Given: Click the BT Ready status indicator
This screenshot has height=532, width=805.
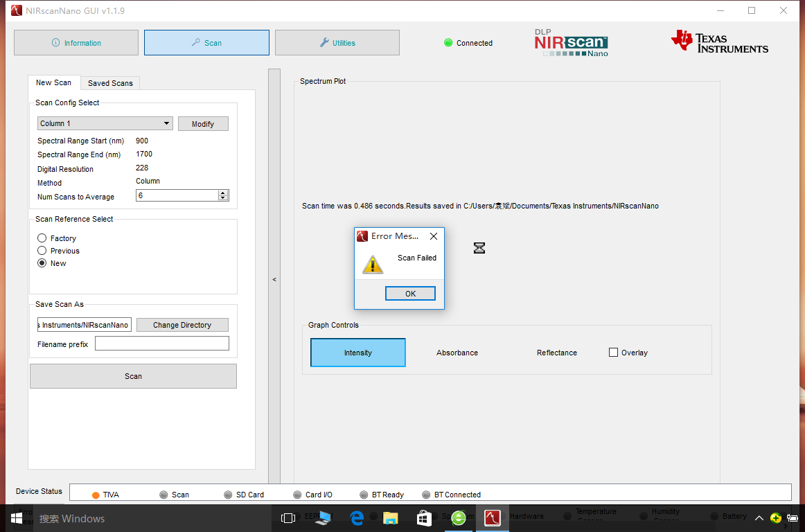Looking at the screenshot, I should tap(364, 495).
